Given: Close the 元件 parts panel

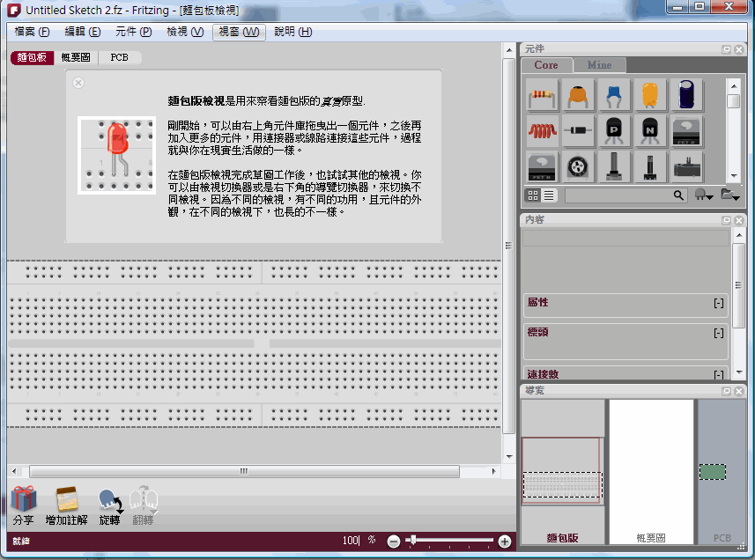Looking at the screenshot, I should (x=739, y=49).
